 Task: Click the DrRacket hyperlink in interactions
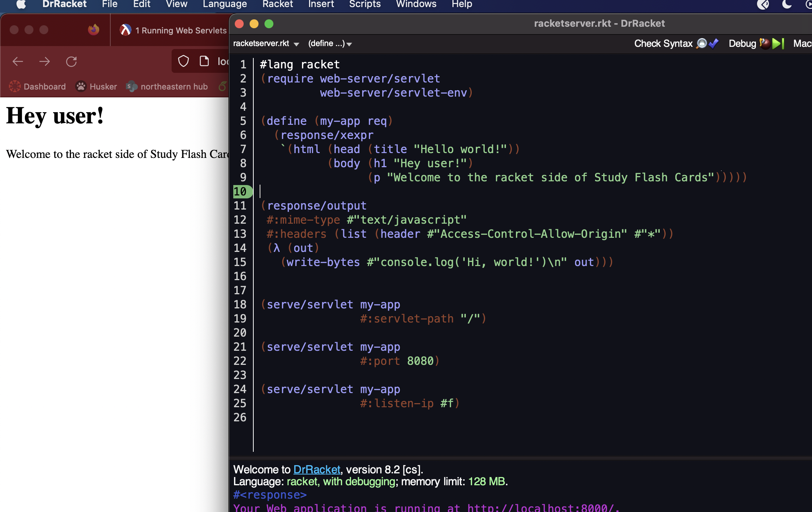coord(316,470)
